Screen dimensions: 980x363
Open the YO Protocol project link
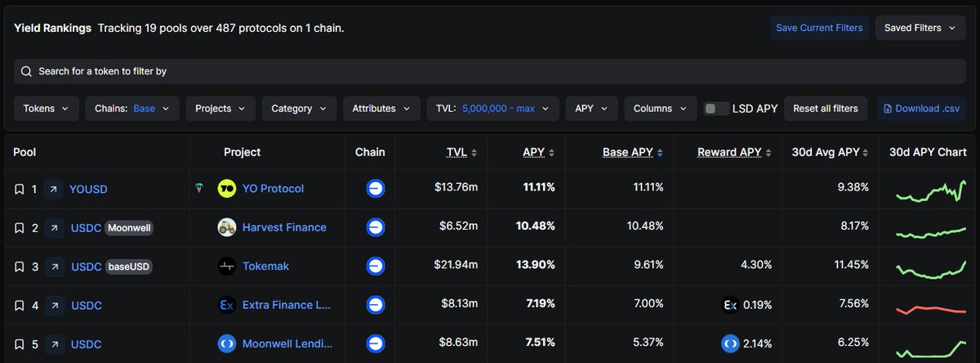point(273,189)
